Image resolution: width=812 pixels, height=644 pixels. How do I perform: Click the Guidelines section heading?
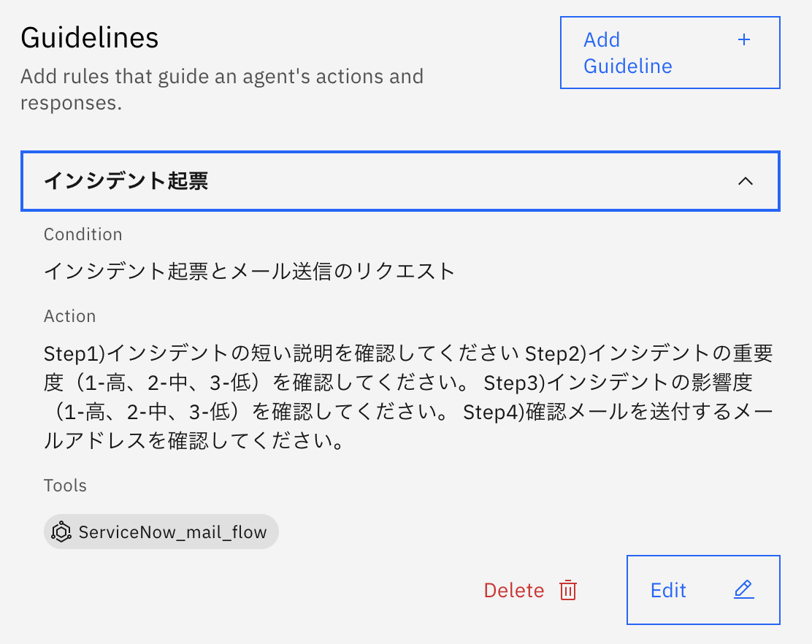pos(90,38)
